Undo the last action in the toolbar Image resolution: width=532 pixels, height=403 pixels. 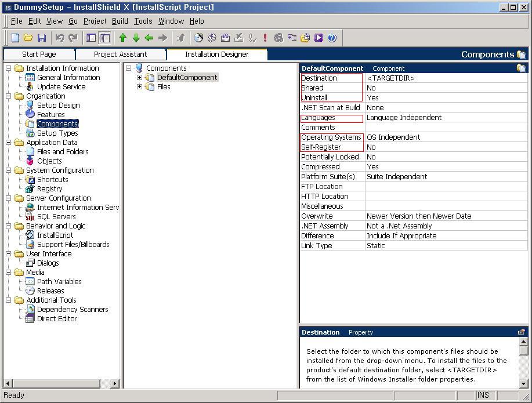(x=60, y=38)
